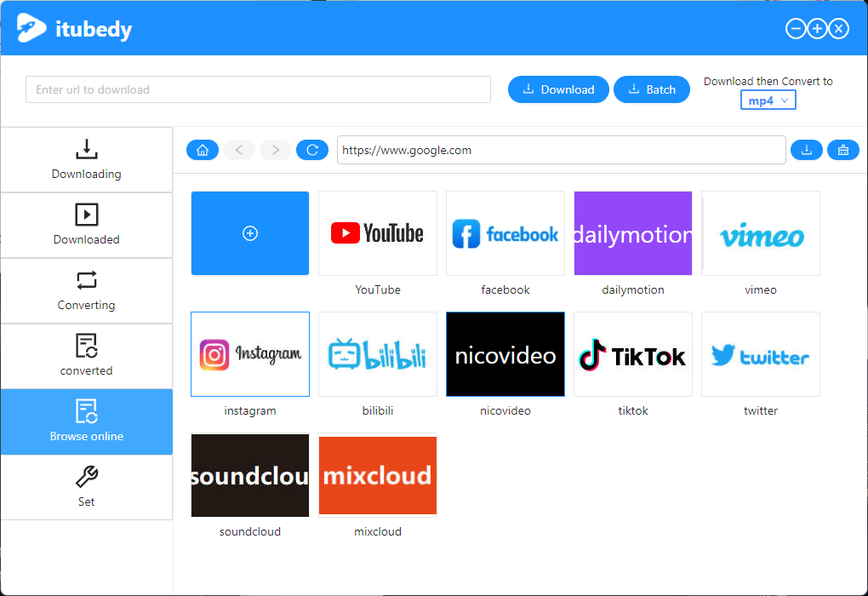Open the mp4 format dropdown
Viewport: 868px width, 596px height.
(x=768, y=100)
